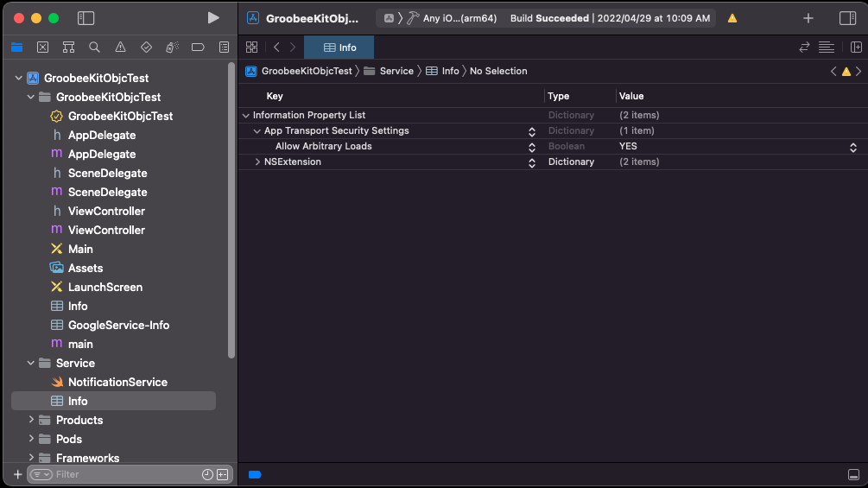Open the LaunchScreen storyboard
This screenshot has width=868, height=488.
(105, 287)
